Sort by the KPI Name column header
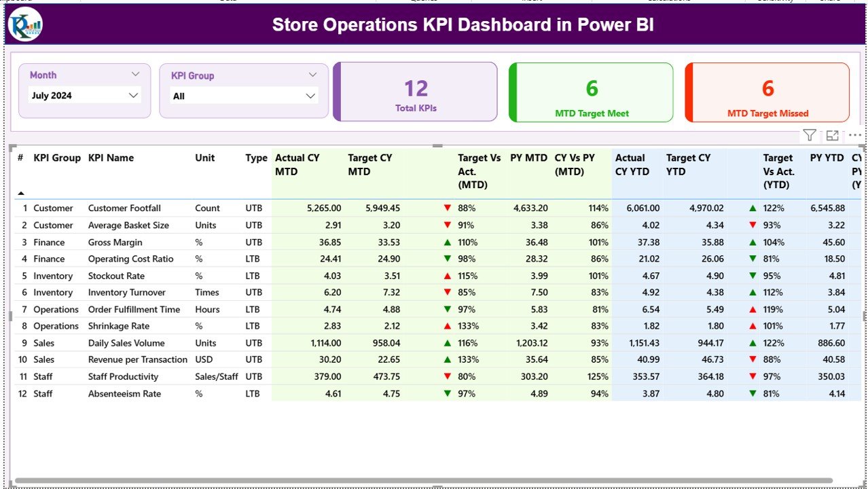Image resolution: width=868 pixels, height=489 pixels. coord(111,158)
